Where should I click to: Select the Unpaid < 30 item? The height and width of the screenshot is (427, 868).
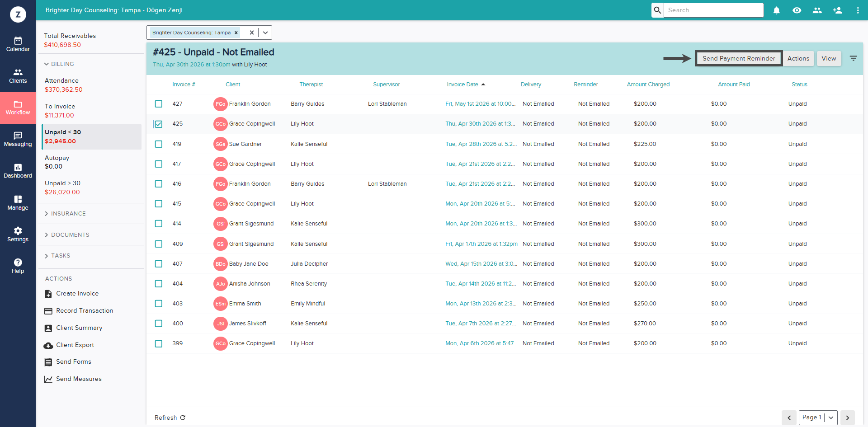tap(91, 136)
